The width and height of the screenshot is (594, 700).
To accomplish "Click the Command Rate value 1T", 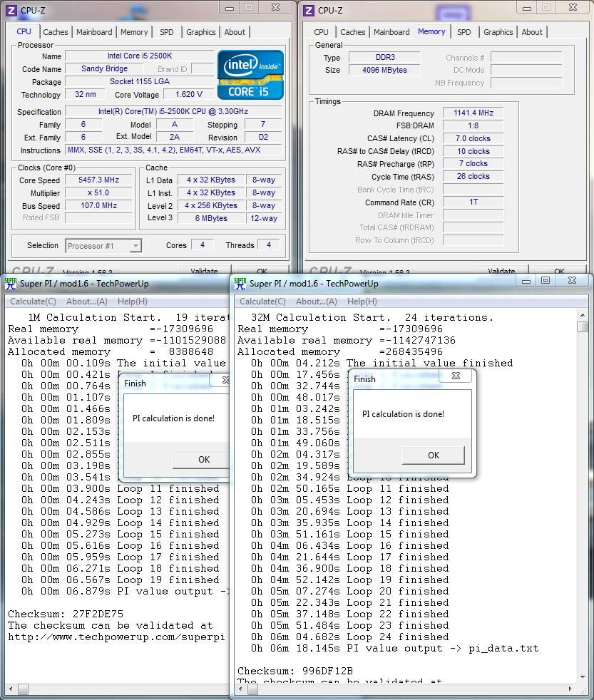I will (473, 202).
